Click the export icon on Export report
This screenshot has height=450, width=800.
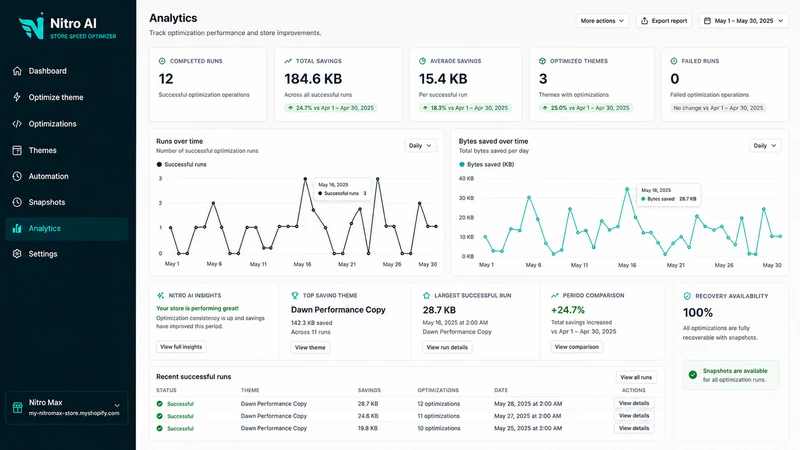(x=645, y=21)
